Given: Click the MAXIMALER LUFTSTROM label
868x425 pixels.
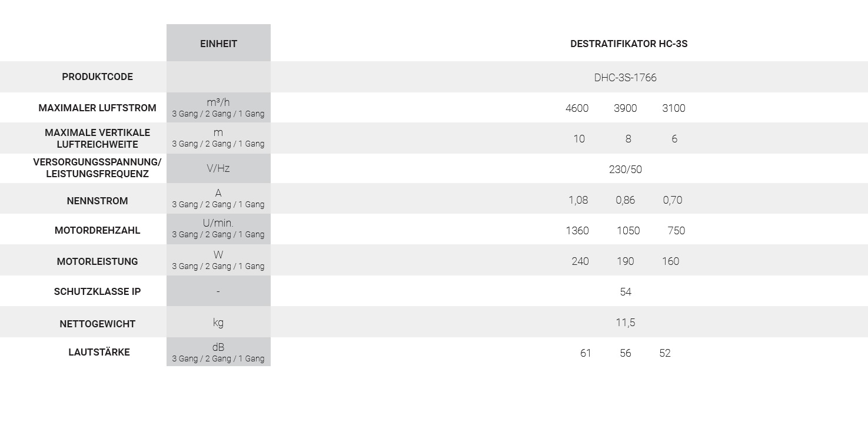Looking at the screenshot, I should pos(98,108).
